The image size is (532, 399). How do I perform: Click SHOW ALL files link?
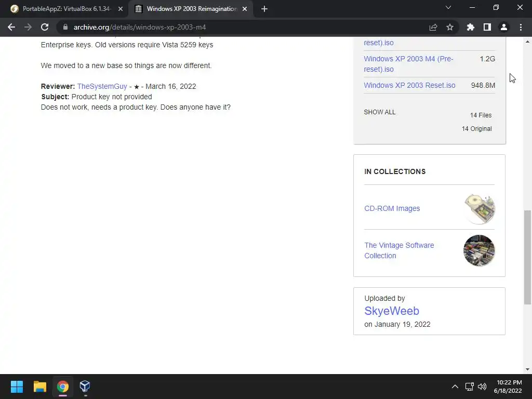coord(380,112)
